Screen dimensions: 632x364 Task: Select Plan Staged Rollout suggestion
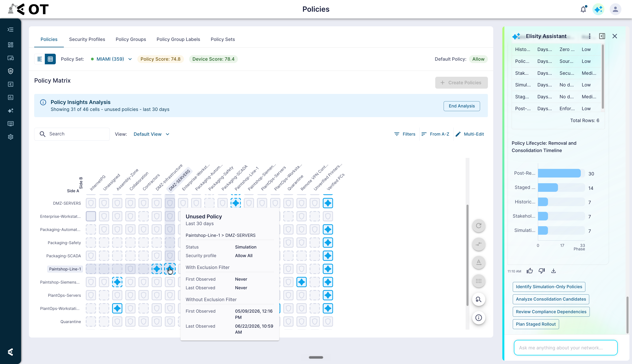click(536, 324)
